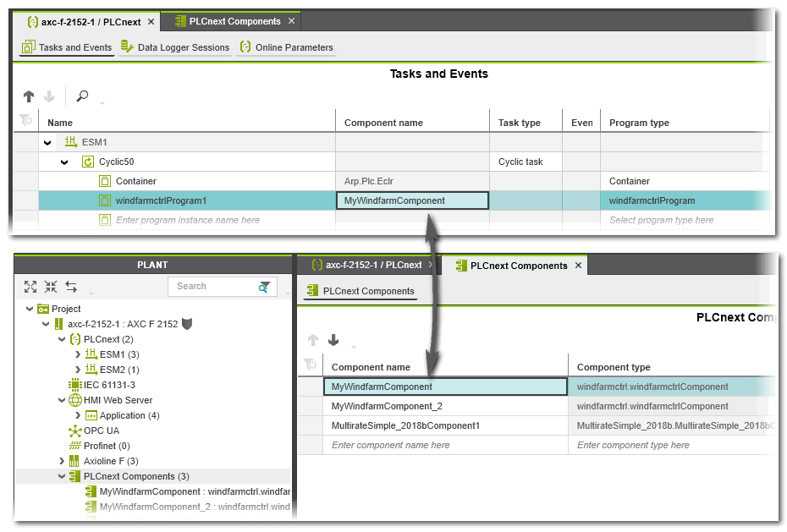This screenshot has height=532, width=787.
Task: Click the OPC UA node in tree
Action: point(101,431)
